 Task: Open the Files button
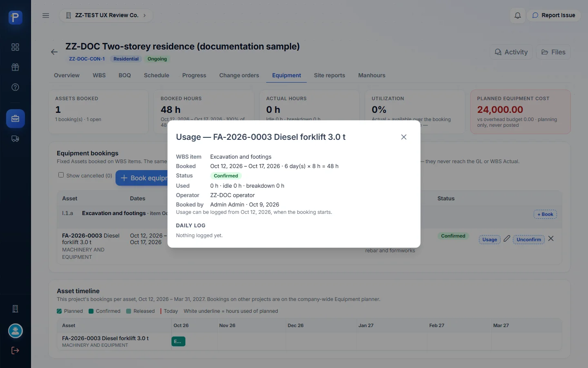[553, 52]
